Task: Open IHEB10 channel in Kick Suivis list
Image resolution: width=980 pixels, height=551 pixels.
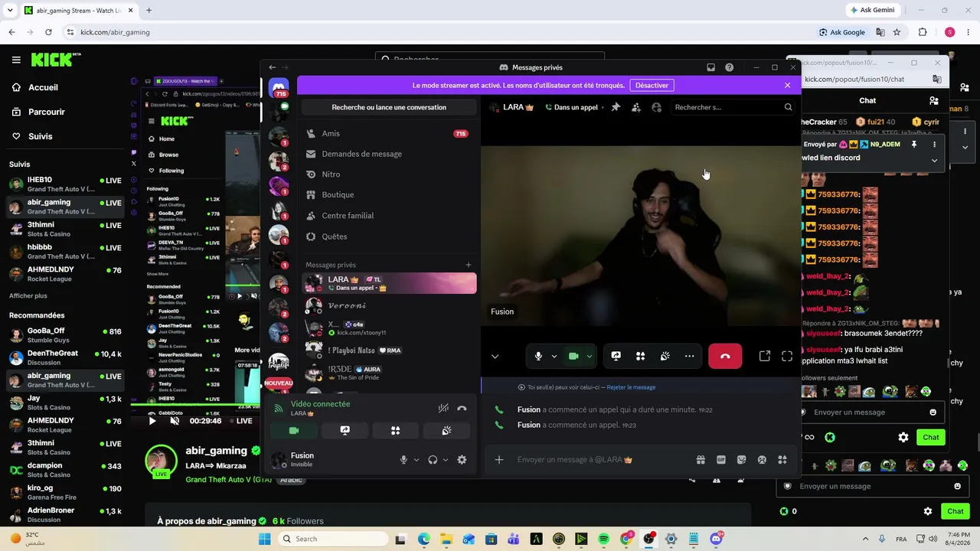Action: [x=66, y=184]
